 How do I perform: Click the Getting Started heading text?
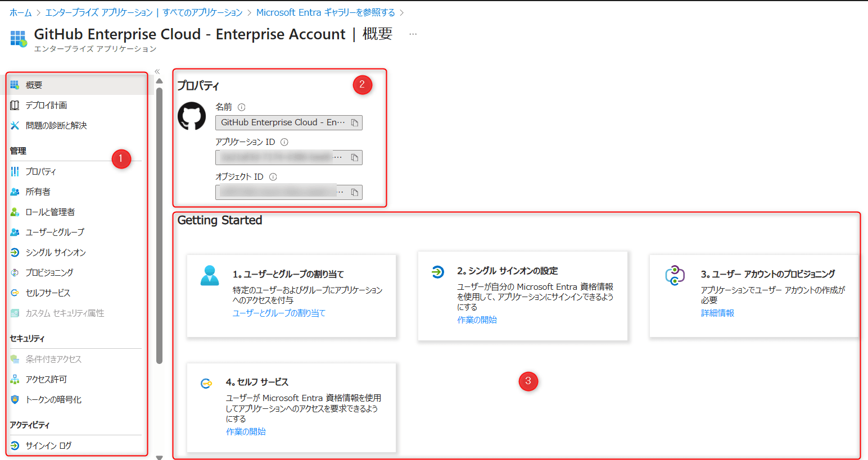tap(220, 220)
